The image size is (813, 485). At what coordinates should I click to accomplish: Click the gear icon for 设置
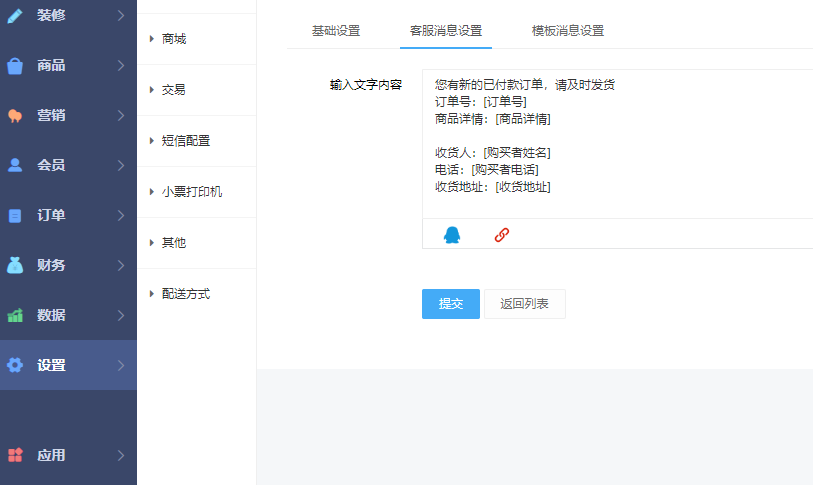(15, 365)
